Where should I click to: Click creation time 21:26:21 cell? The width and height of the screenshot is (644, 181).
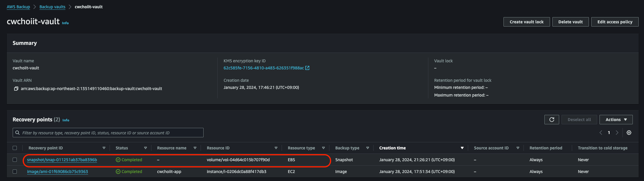417,160
